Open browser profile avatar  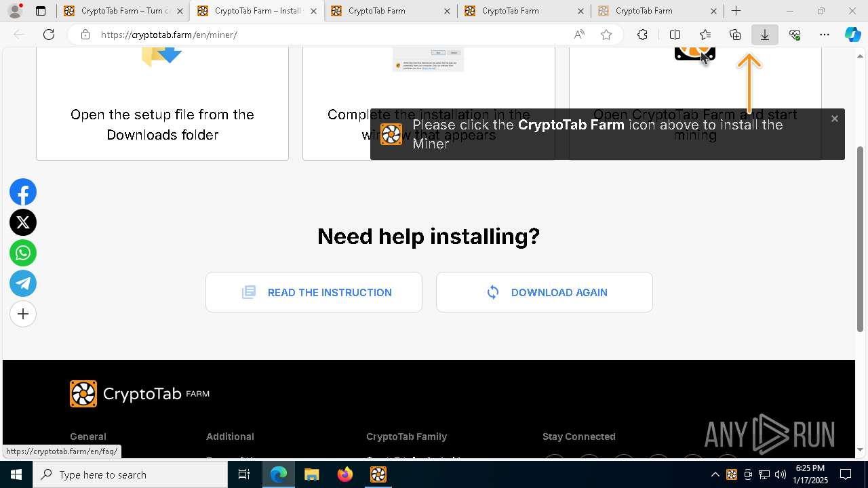pyautogui.click(x=15, y=11)
